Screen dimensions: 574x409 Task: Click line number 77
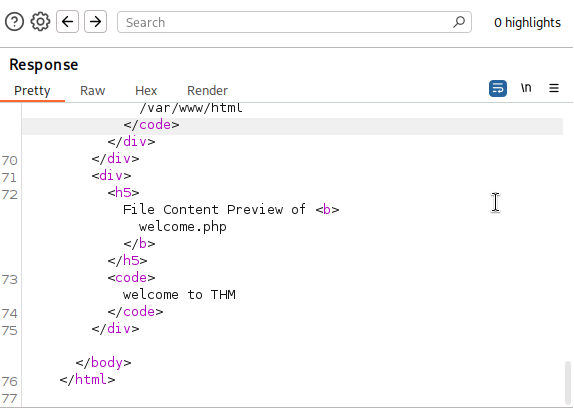(10, 399)
